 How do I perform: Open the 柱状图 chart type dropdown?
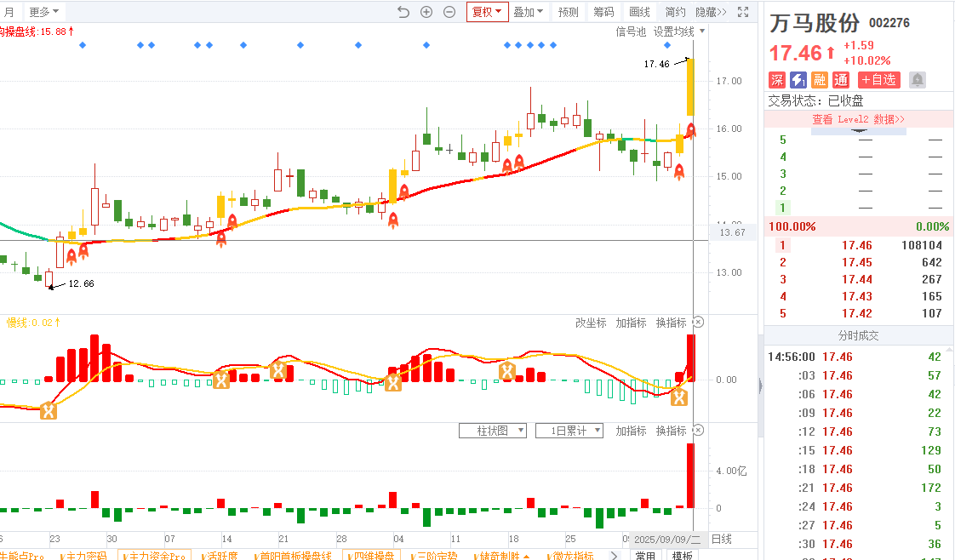pos(492,431)
